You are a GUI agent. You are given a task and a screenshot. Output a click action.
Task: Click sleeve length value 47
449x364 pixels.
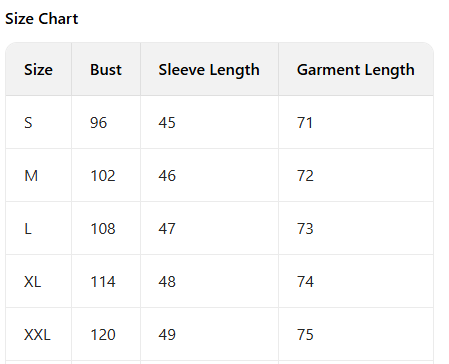point(167,229)
